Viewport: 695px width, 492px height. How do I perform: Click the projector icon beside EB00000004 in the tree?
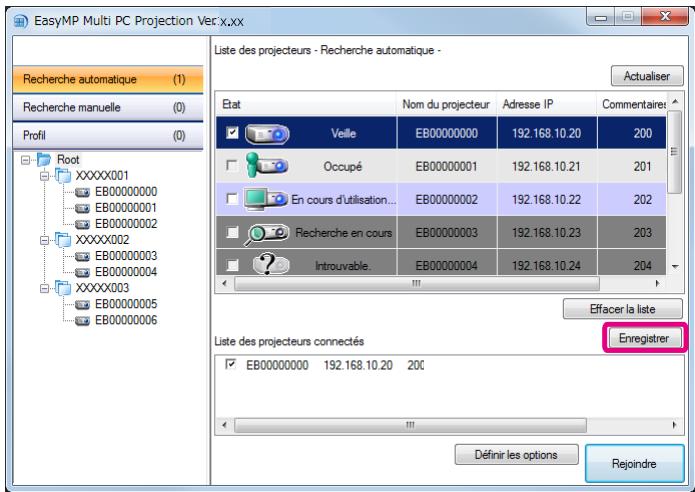tap(82, 273)
